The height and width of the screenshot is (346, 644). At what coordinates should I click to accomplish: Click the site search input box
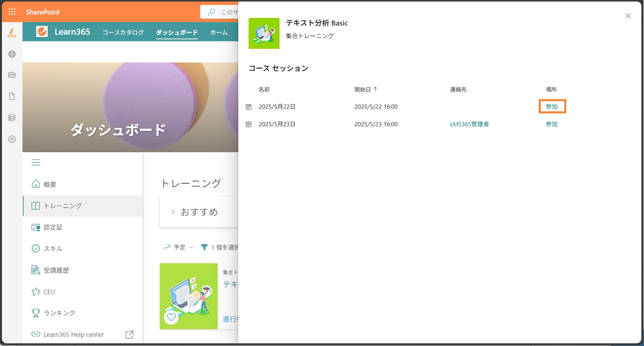click(220, 12)
